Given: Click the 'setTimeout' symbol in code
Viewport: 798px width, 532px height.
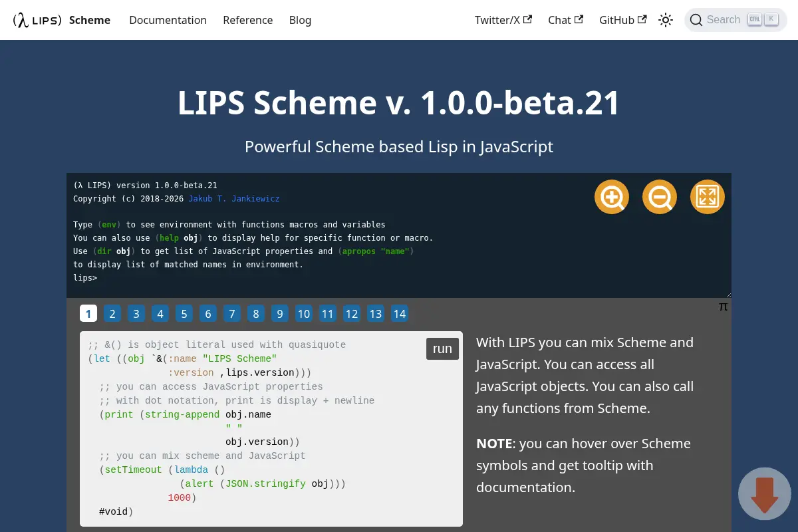Looking at the screenshot, I should point(133,469).
